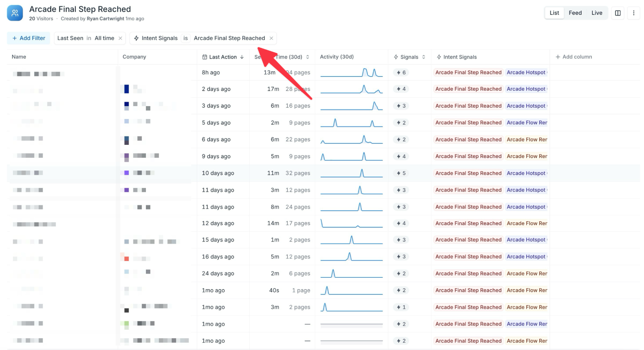The height and width of the screenshot is (350, 644).
Task: Click the 6 signals badge in first row
Action: (x=401, y=73)
